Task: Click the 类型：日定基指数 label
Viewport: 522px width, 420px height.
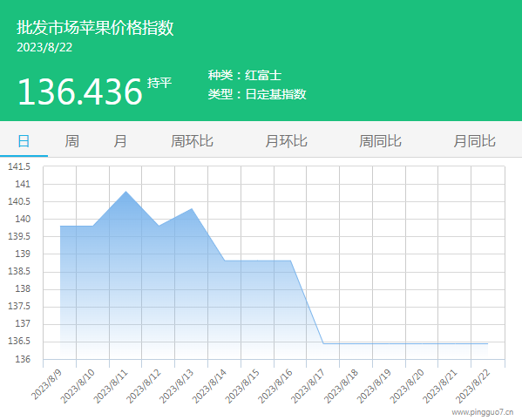Action: pyautogui.click(x=257, y=94)
